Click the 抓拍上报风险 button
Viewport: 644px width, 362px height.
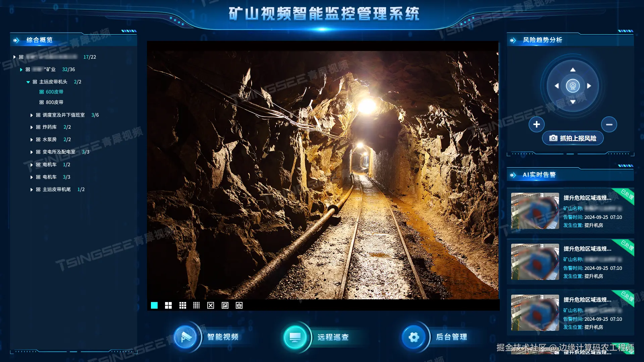click(x=573, y=138)
